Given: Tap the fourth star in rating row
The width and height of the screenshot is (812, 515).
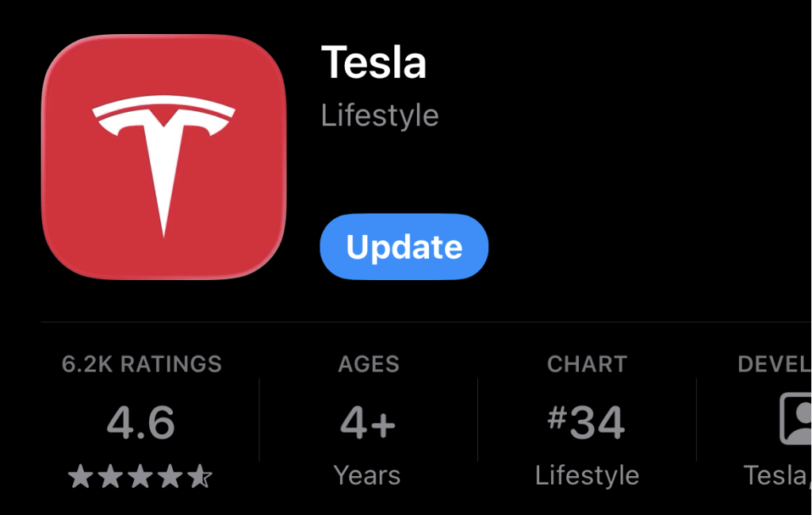Looking at the screenshot, I should tap(171, 476).
